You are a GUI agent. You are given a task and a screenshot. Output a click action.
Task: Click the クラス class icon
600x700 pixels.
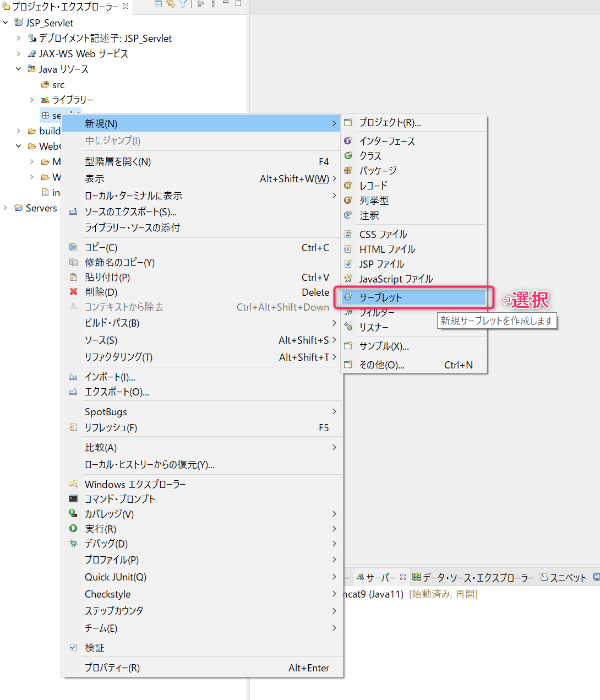tap(348, 156)
